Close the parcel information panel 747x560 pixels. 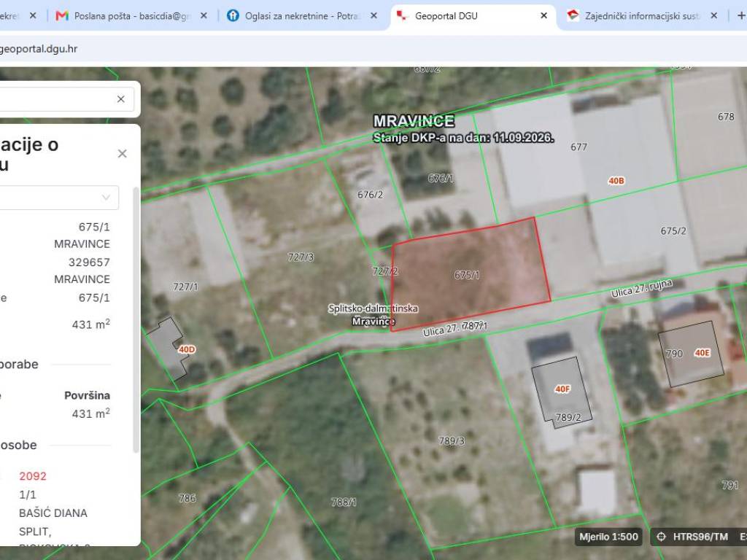pyautogui.click(x=122, y=153)
